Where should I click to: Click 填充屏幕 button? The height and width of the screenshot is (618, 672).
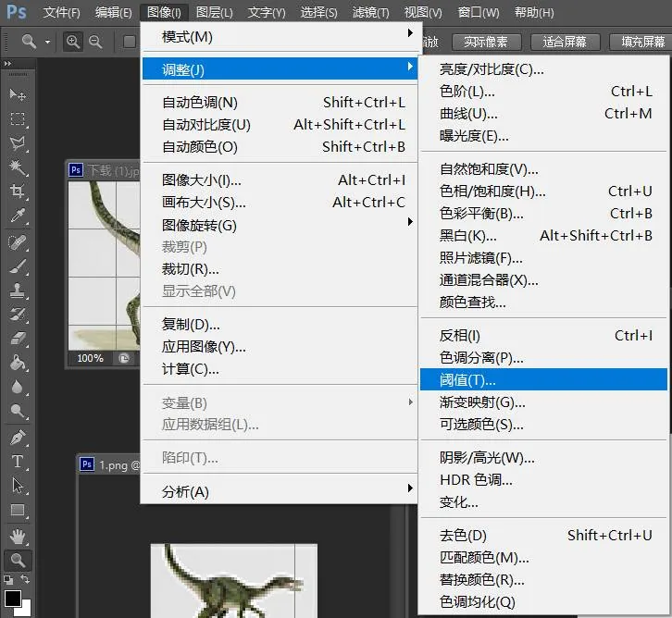pos(641,42)
